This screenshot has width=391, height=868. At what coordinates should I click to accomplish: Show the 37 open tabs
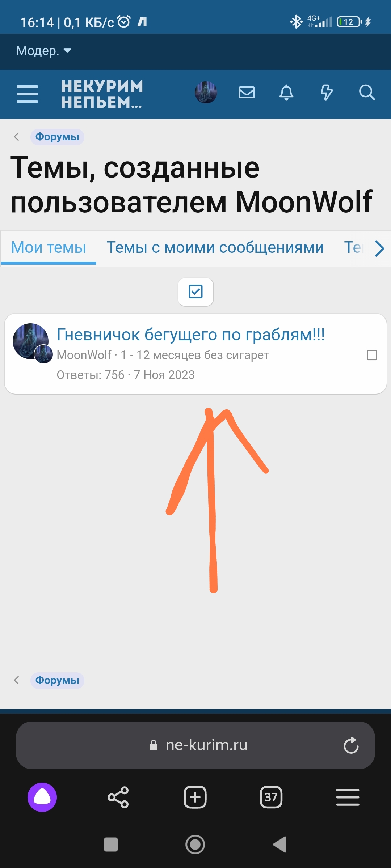(x=271, y=797)
